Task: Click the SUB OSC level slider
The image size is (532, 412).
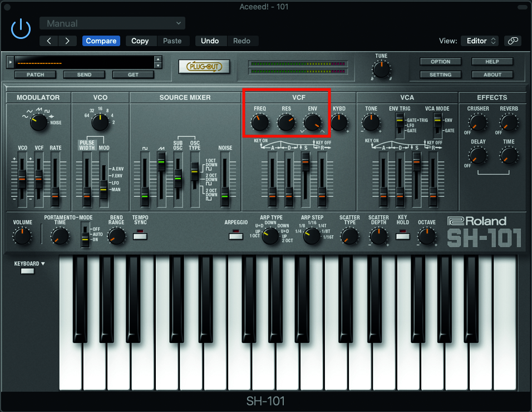Action: click(178, 179)
